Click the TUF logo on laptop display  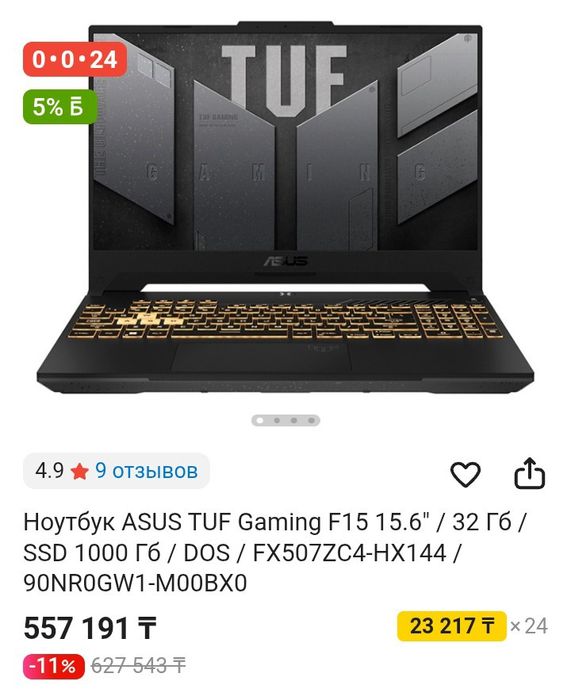(x=284, y=80)
